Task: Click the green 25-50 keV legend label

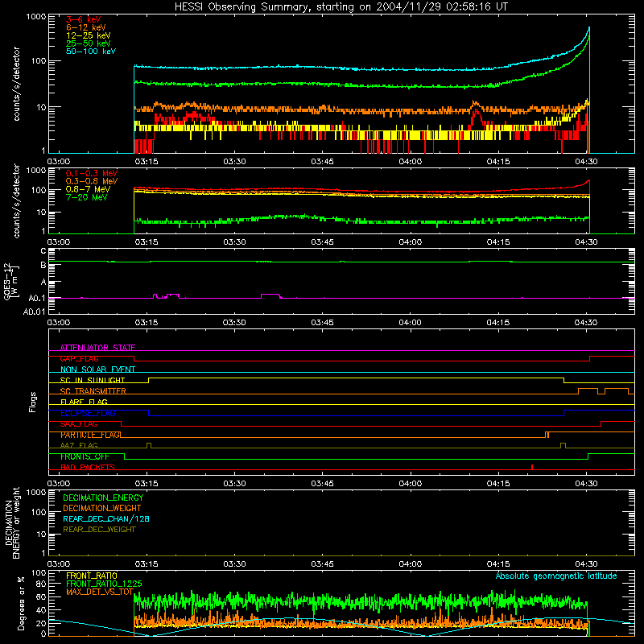Action: 89,43
